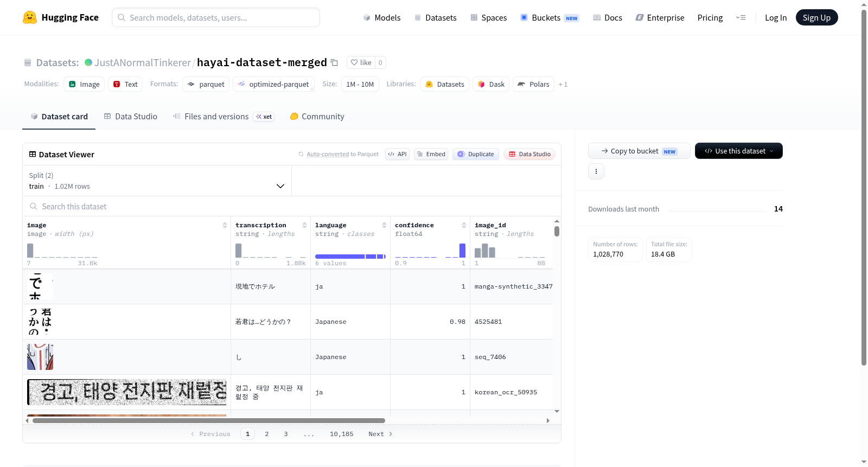Open the Buckets section in the top navigation
The image size is (868, 467).
point(550,18)
